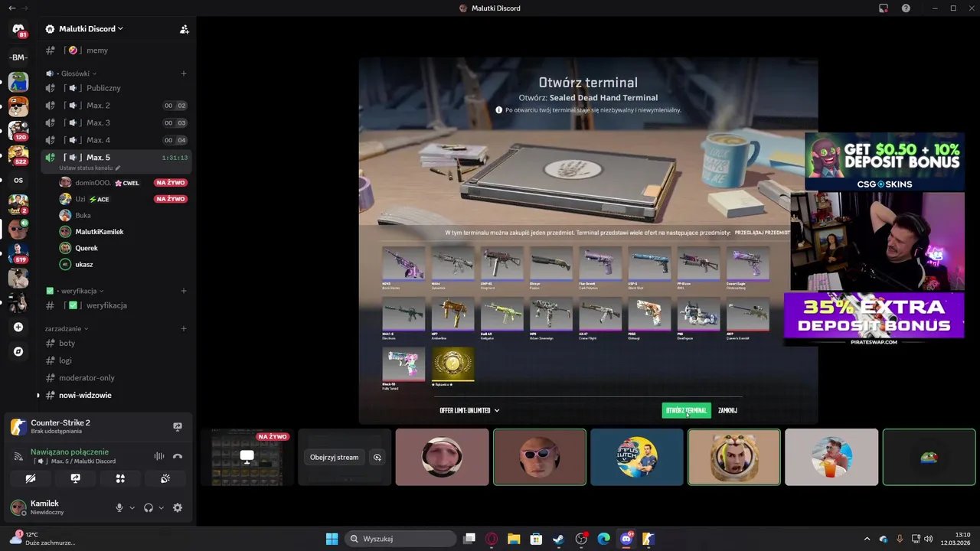Open the weryfikacja text channel

coord(115,305)
